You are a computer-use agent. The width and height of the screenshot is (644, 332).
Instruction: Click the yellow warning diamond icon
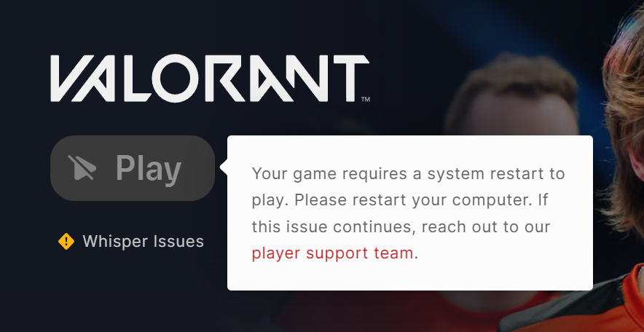click(66, 241)
